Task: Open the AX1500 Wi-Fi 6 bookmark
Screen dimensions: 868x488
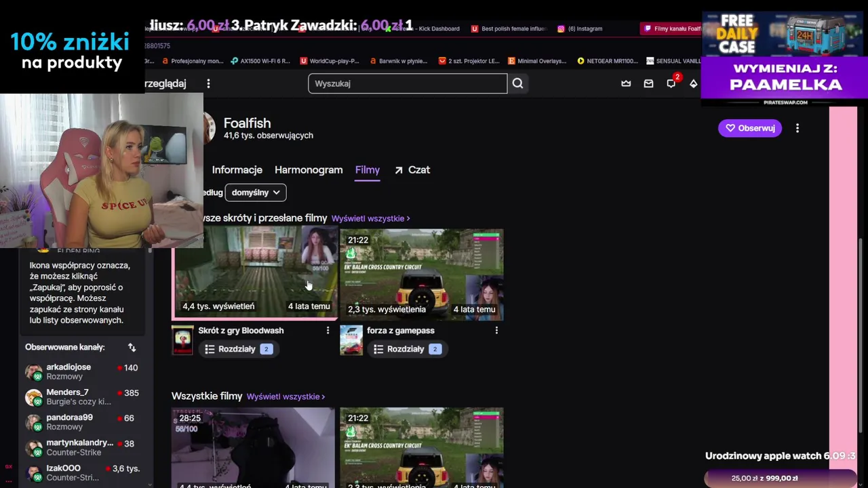Action: (x=260, y=61)
